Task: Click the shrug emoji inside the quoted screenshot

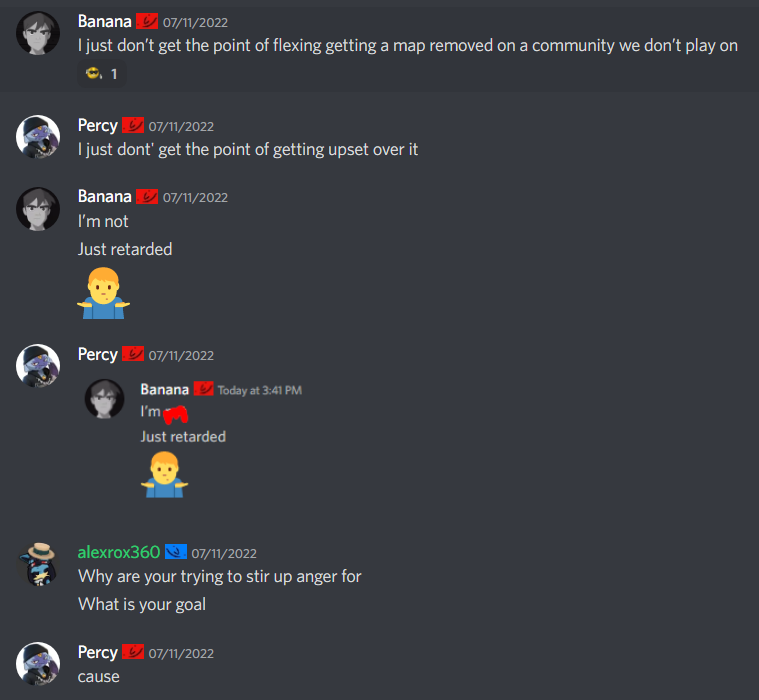Action: tap(165, 475)
